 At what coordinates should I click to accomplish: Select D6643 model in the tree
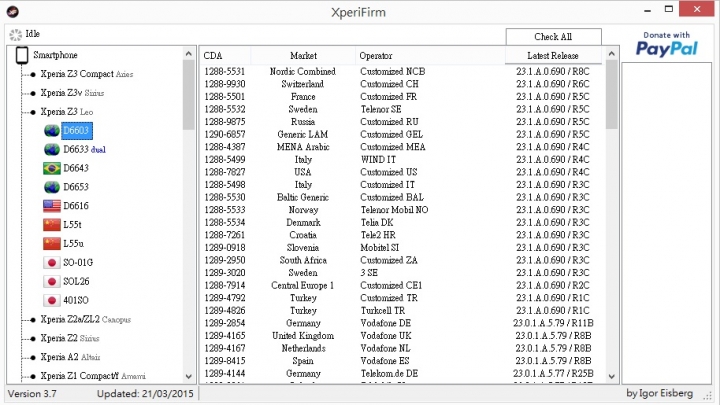76,169
